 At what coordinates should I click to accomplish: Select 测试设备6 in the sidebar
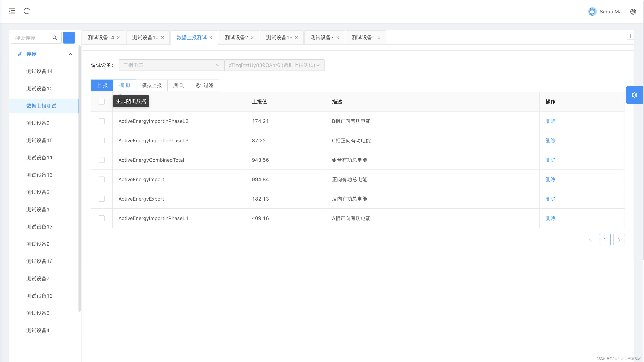click(44, 313)
